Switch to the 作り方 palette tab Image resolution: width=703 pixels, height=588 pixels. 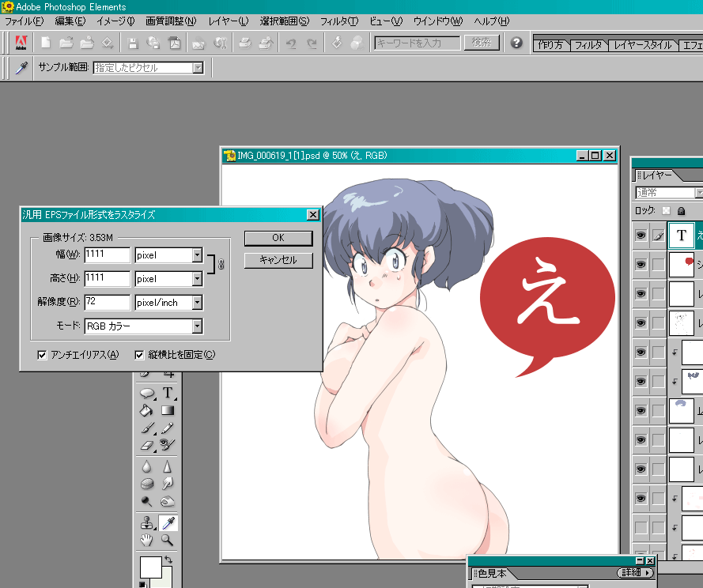550,45
